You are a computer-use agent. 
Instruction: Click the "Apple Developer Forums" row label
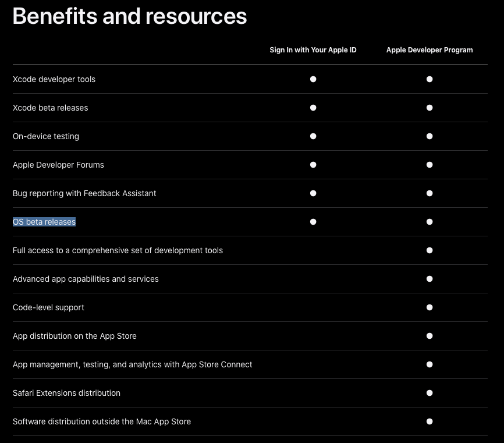[x=58, y=165]
